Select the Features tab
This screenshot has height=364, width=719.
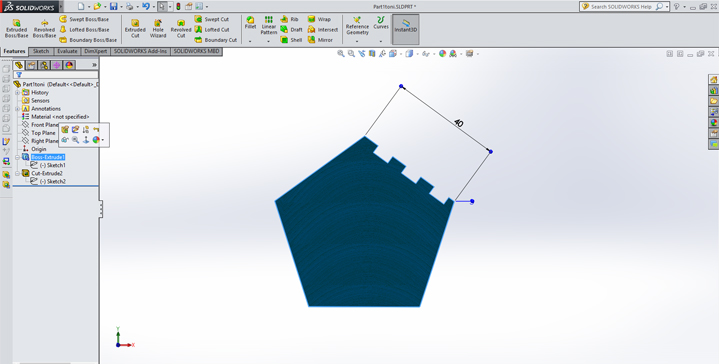[x=14, y=51]
